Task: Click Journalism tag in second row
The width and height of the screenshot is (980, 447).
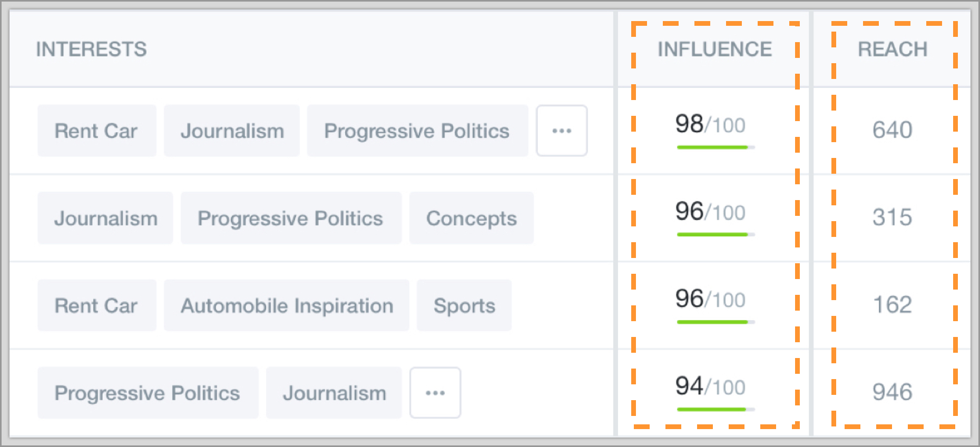Action: click(105, 218)
